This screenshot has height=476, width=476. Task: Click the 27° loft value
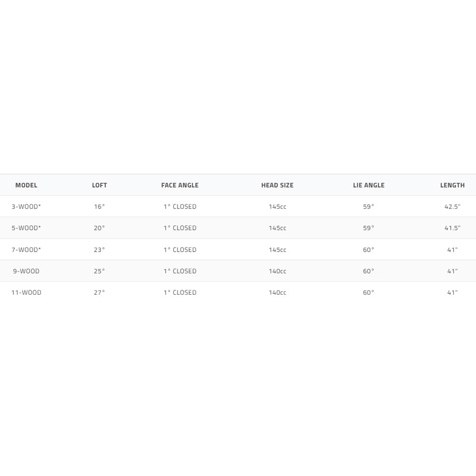[x=99, y=292]
